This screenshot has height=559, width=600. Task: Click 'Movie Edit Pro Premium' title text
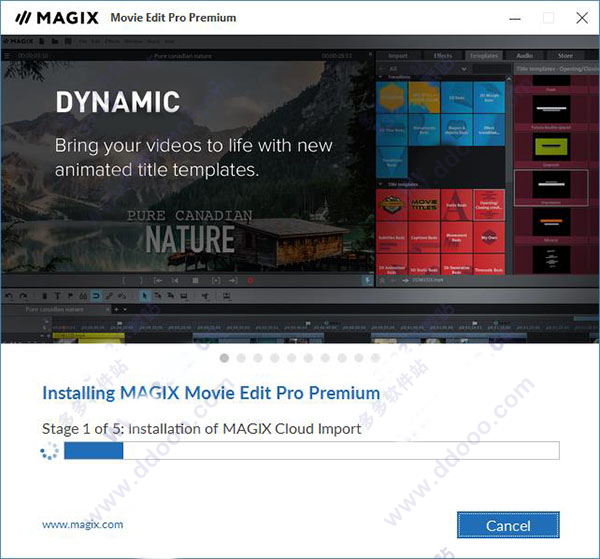(173, 18)
